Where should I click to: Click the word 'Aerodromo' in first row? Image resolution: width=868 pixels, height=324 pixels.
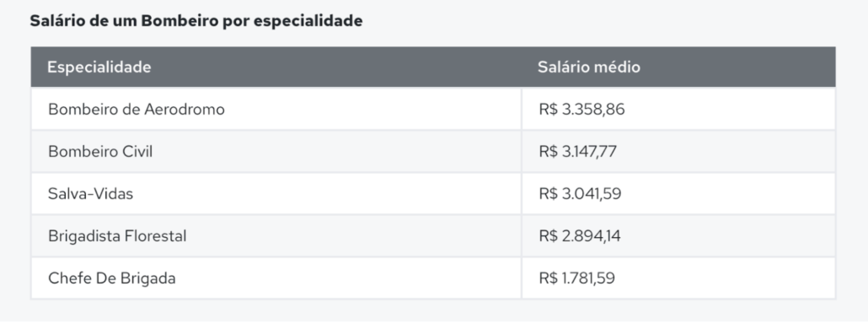(x=185, y=109)
